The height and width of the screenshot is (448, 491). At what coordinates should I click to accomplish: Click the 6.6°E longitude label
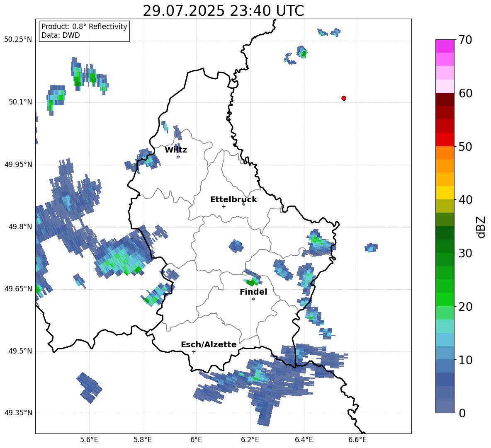point(357,440)
